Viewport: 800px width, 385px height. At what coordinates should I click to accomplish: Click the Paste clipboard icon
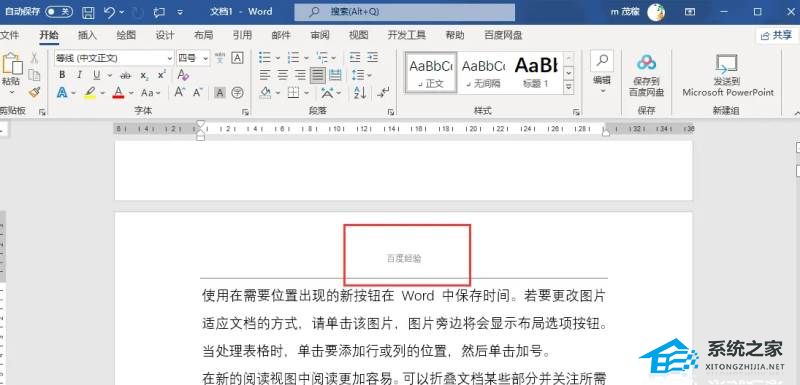[x=12, y=63]
